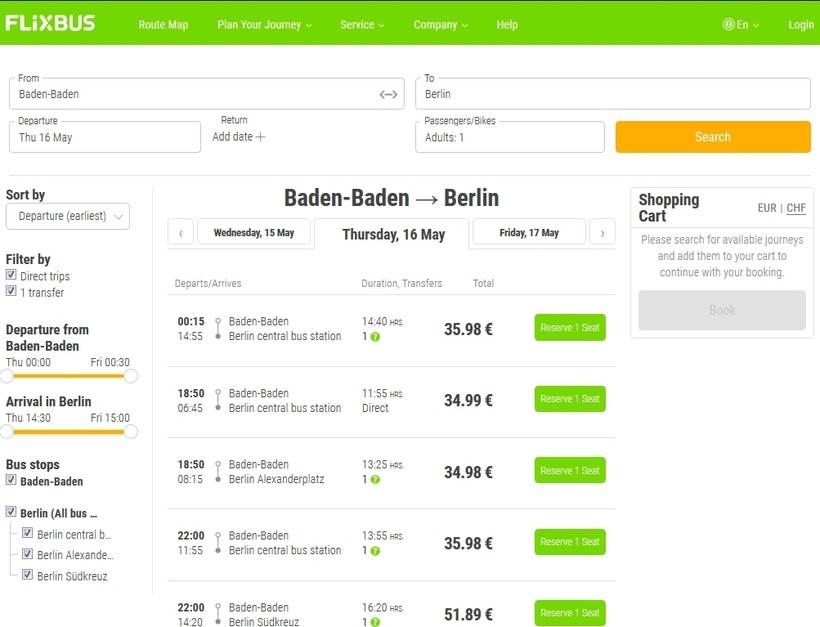Expand the Plan Your Journey menu
Image resolution: width=820 pixels, height=627 pixels.
pos(264,25)
